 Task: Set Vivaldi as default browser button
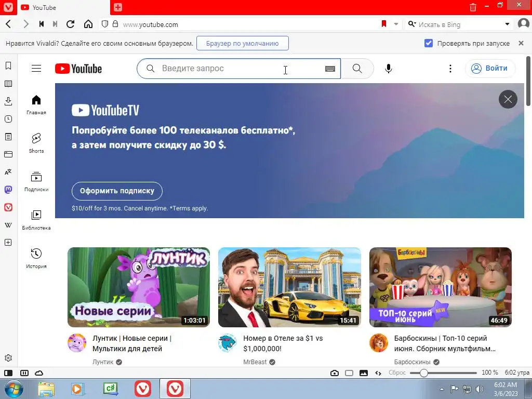click(243, 43)
